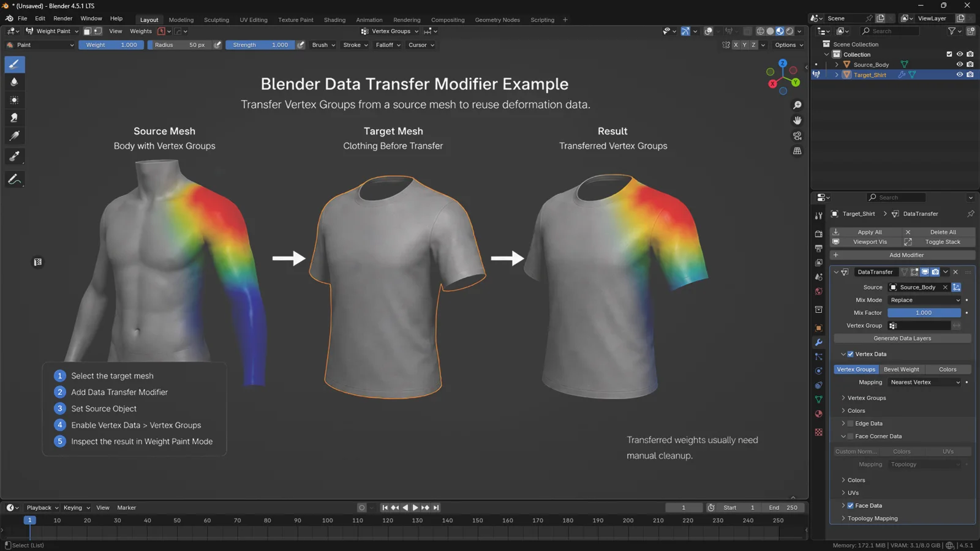Open the Object Data properties tab
The width and height of the screenshot is (980, 551).
click(818, 399)
